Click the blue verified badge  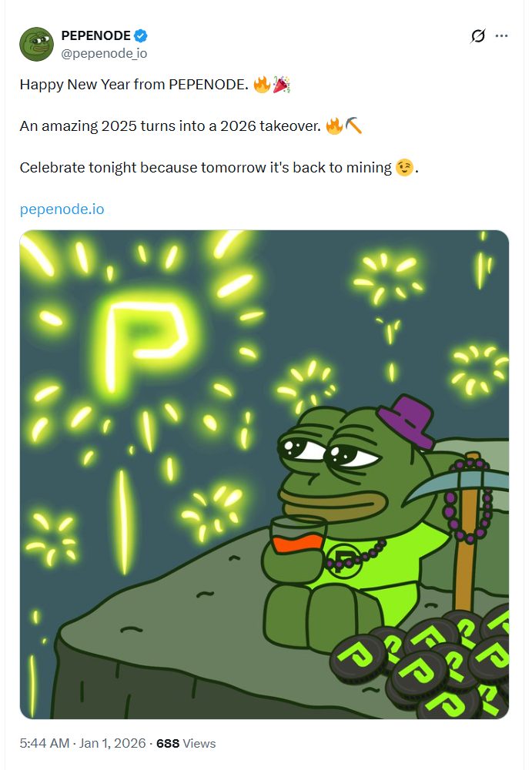pos(141,35)
